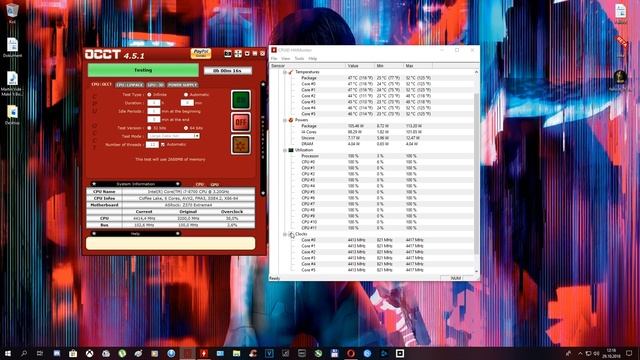
Task: Click the green Testing status bar
Action: click(143, 70)
